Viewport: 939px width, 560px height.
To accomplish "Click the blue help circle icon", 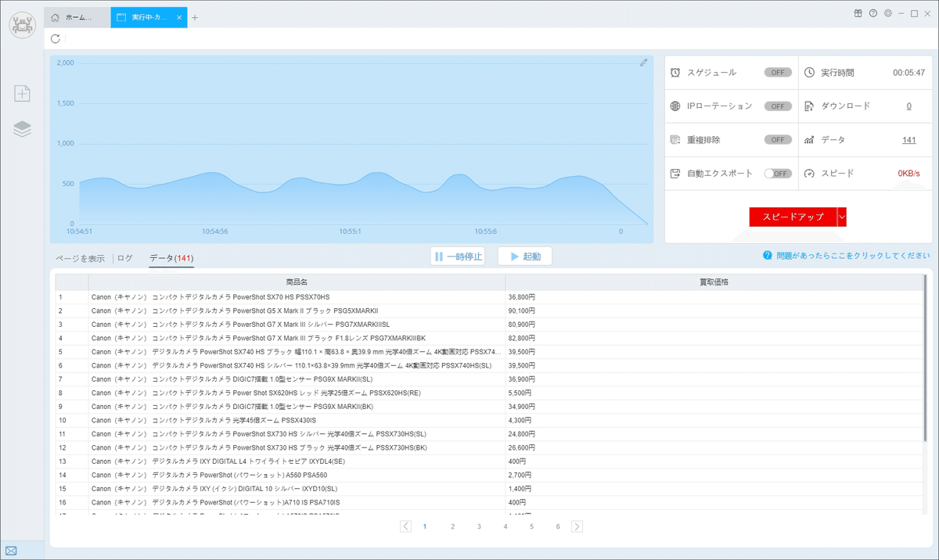I will pyautogui.click(x=768, y=255).
